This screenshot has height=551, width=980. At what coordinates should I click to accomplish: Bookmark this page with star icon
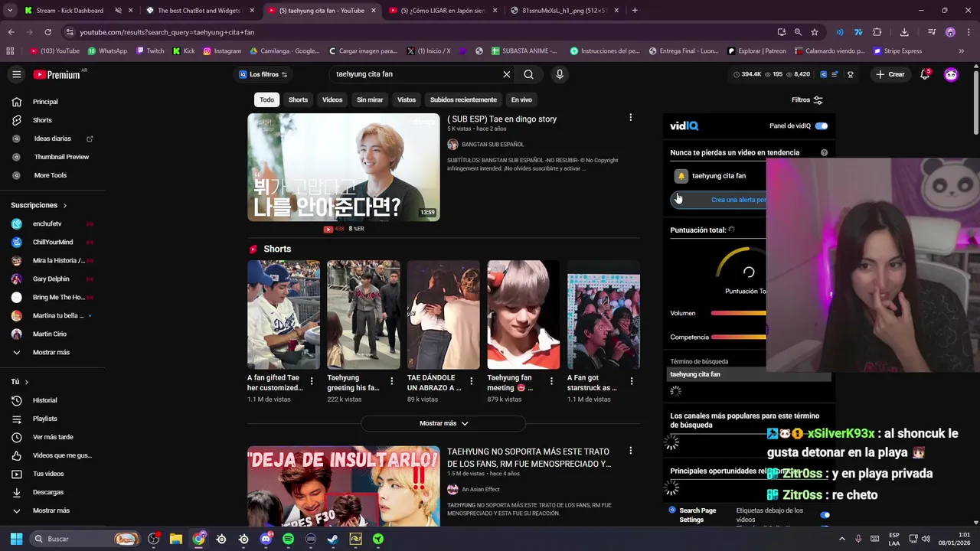815,32
